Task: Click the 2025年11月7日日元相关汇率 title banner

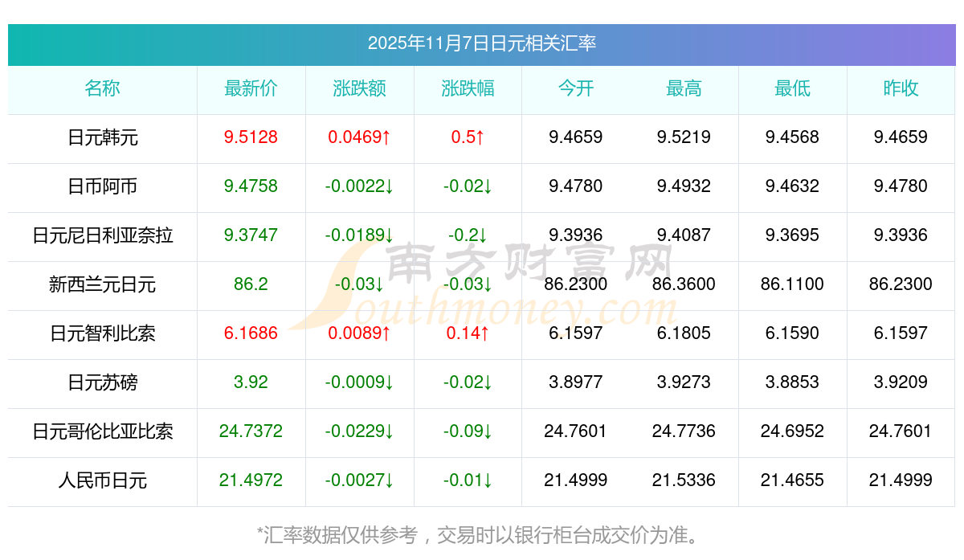Action: click(x=482, y=43)
